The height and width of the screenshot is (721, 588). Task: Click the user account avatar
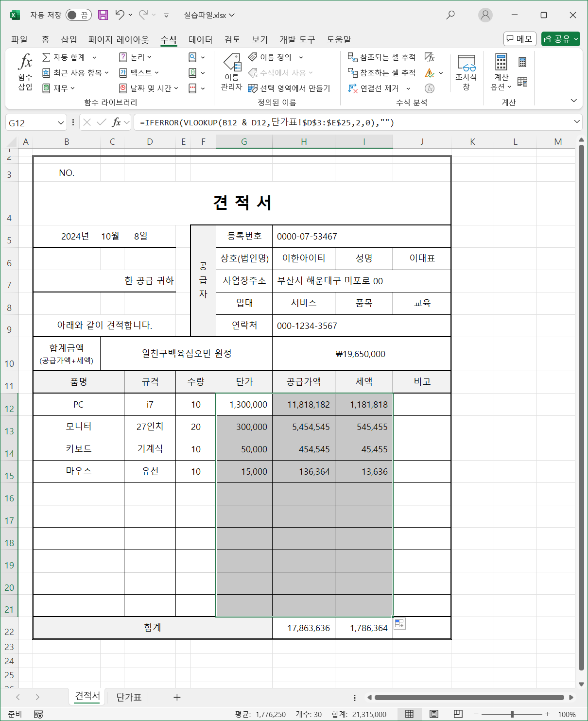coord(485,15)
